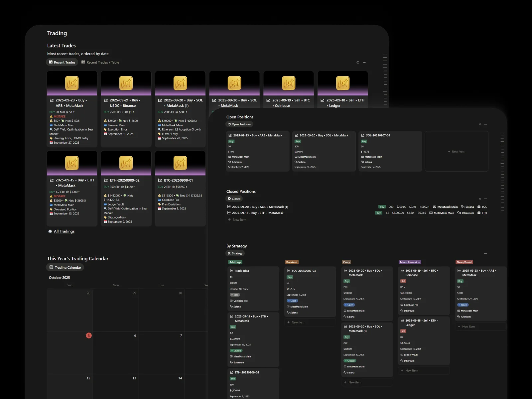Open the All Tradings page link
The image size is (532, 399).
64,231
